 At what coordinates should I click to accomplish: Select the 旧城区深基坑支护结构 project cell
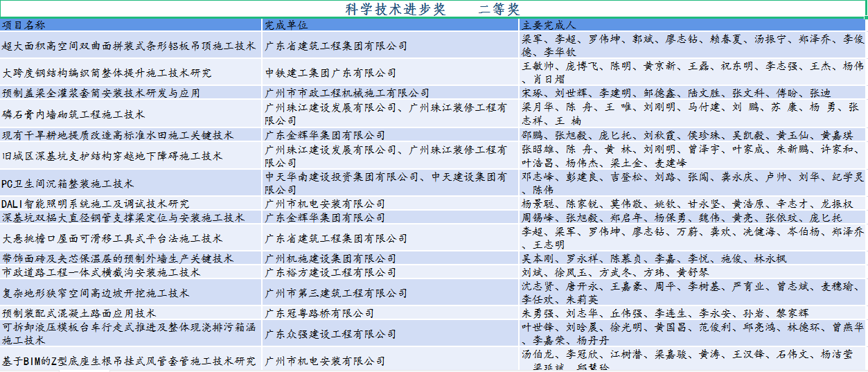(x=131, y=156)
